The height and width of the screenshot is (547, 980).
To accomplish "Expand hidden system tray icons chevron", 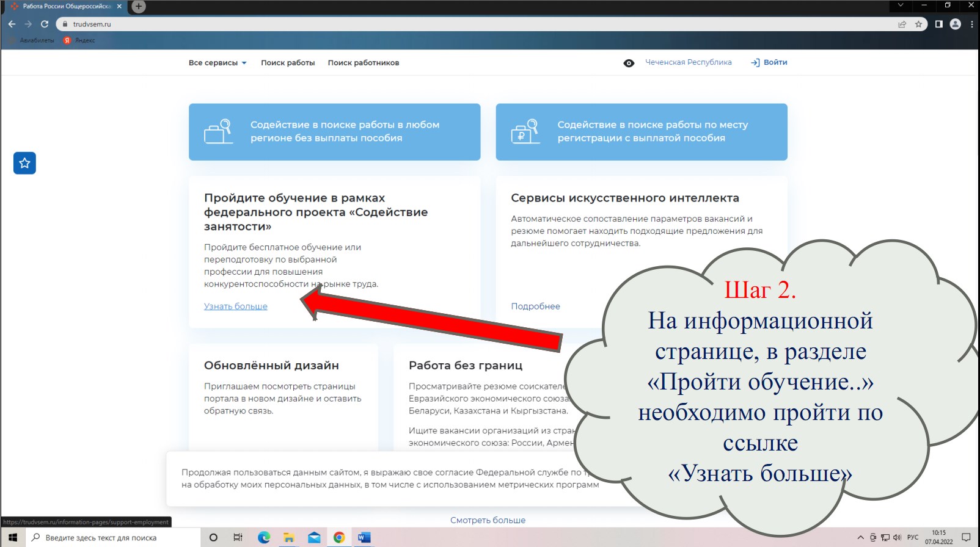I will tap(860, 537).
